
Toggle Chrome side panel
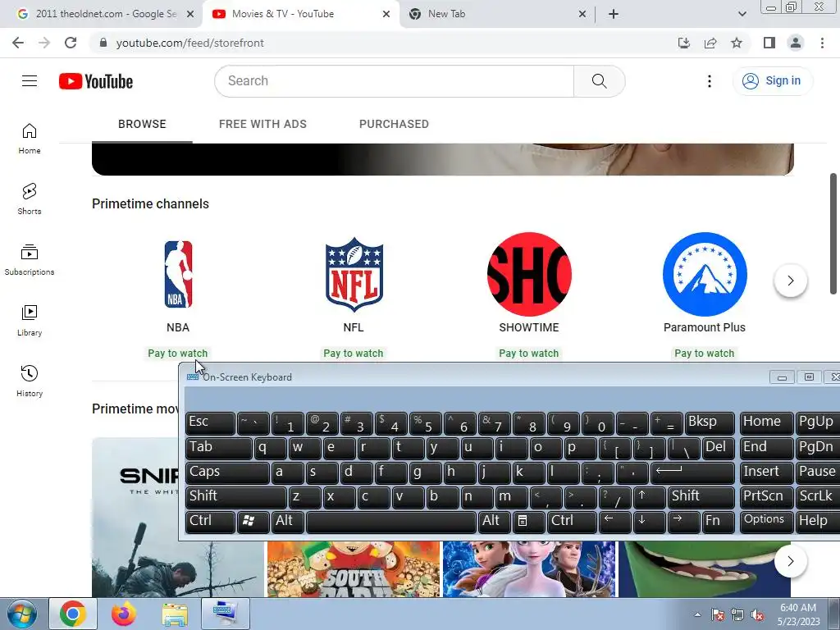click(769, 43)
